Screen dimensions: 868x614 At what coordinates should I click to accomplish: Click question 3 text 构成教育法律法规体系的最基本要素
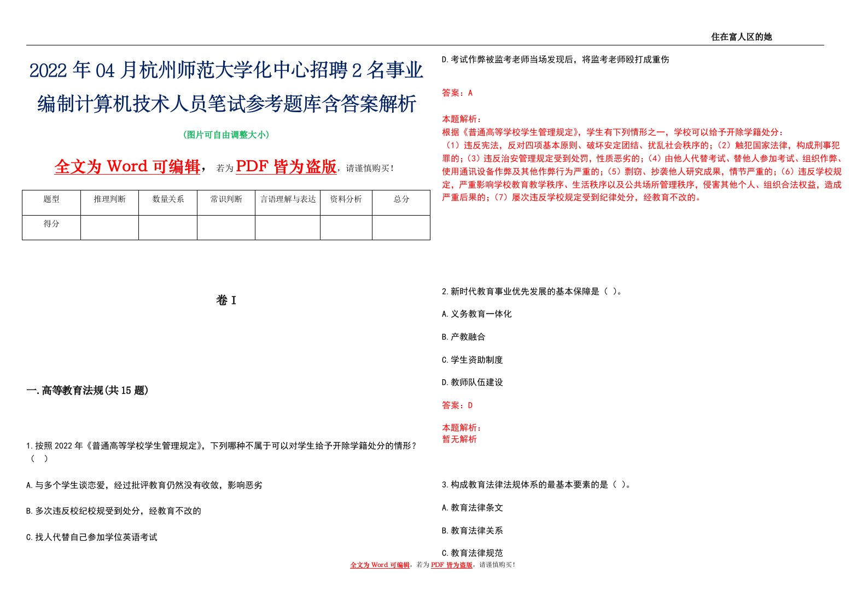tap(536, 485)
